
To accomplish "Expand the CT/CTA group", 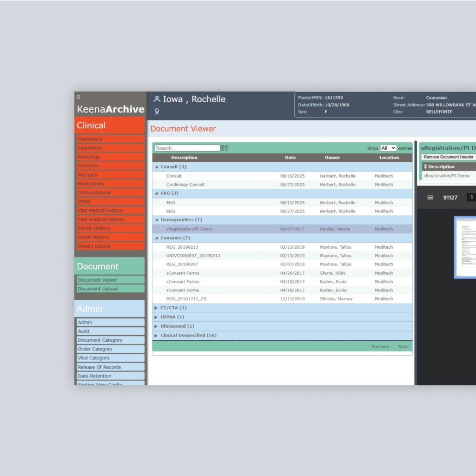I will [156, 308].
